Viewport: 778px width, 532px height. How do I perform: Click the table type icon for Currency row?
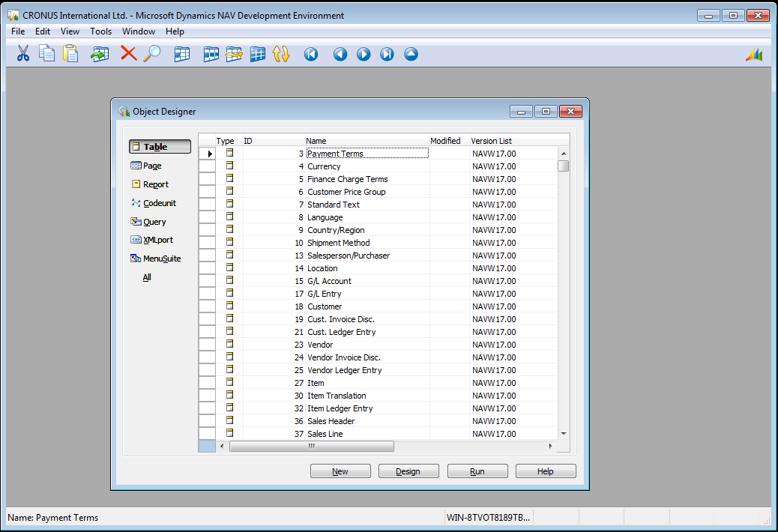click(x=230, y=166)
